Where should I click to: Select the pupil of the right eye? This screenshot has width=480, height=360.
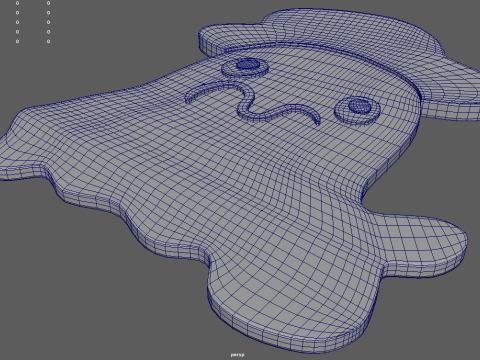click(360, 106)
